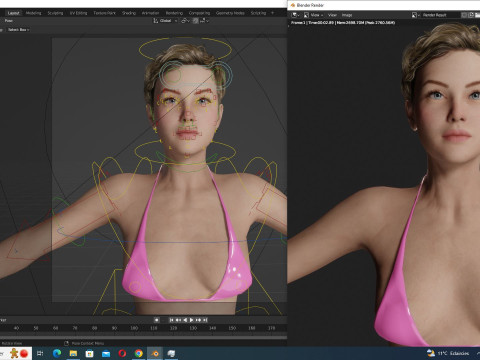The height and width of the screenshot is (360, 480).
Task: Switch to Blender via taskbar icon
Action: (155, 353)
